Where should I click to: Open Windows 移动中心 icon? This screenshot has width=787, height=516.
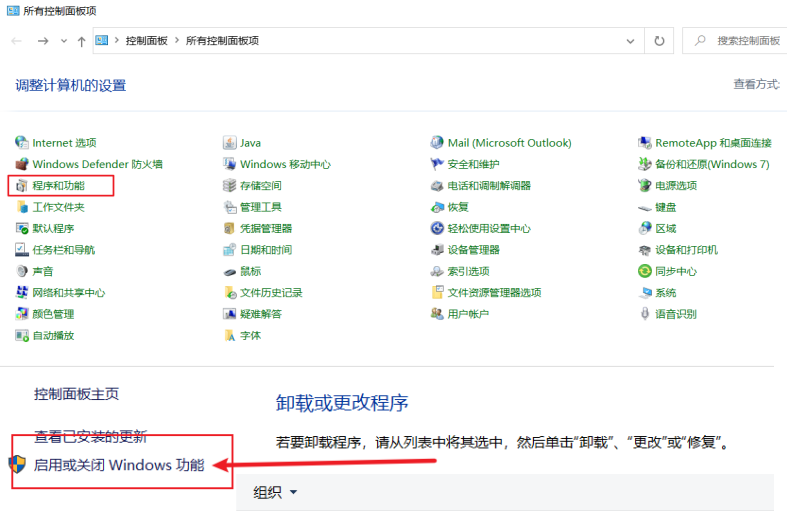coord(229,164)
